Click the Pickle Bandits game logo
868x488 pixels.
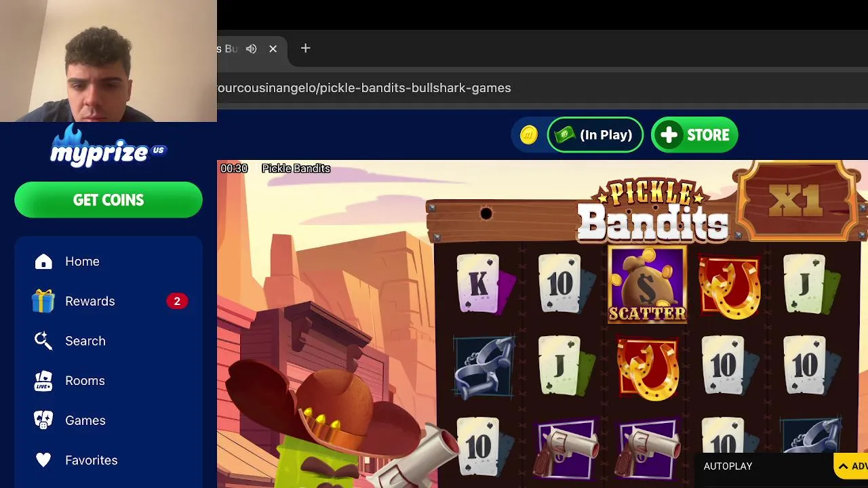(652, 210)
